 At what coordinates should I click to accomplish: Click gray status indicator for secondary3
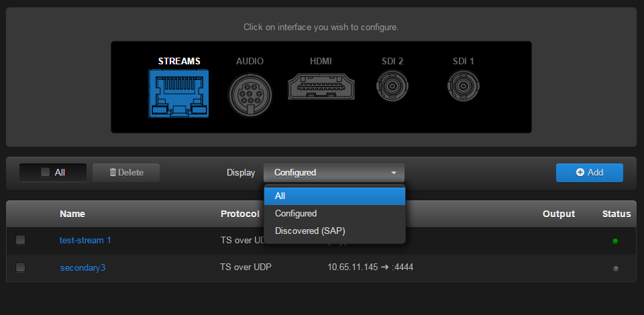[615, 268]
